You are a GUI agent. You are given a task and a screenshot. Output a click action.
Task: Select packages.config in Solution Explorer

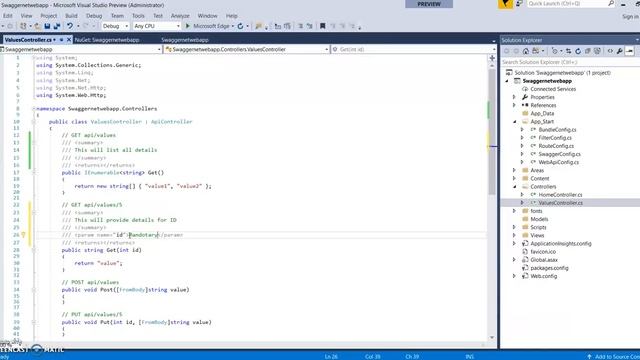(x=549, y=268)
